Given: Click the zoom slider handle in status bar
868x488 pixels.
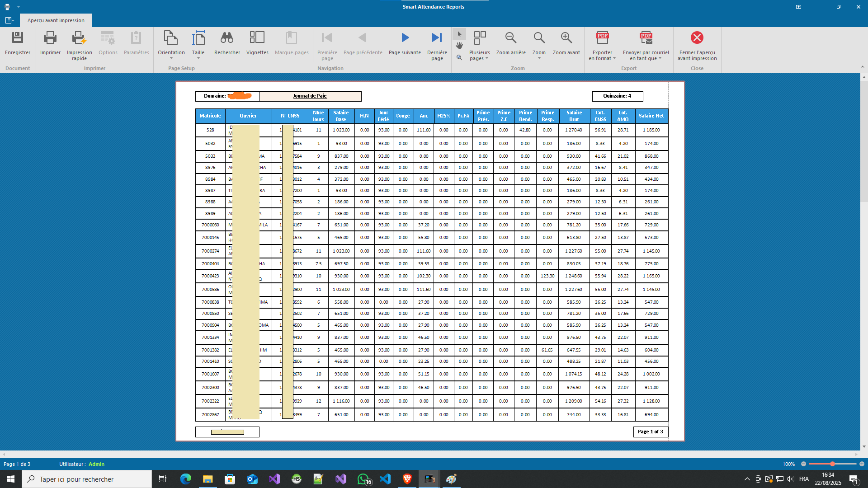Looking at the screenshot, I should 832,464.
